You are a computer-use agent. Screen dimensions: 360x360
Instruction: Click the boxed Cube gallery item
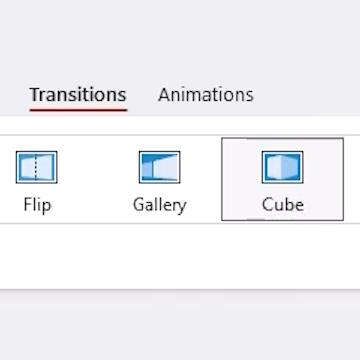pyautogui.click(x=282, y=179)
